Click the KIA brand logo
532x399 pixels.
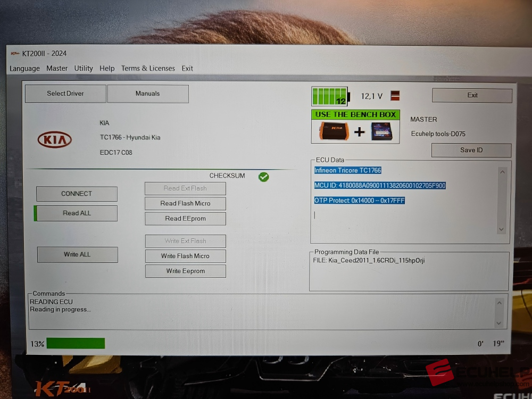pyautogui.click(x=54, y=139)
